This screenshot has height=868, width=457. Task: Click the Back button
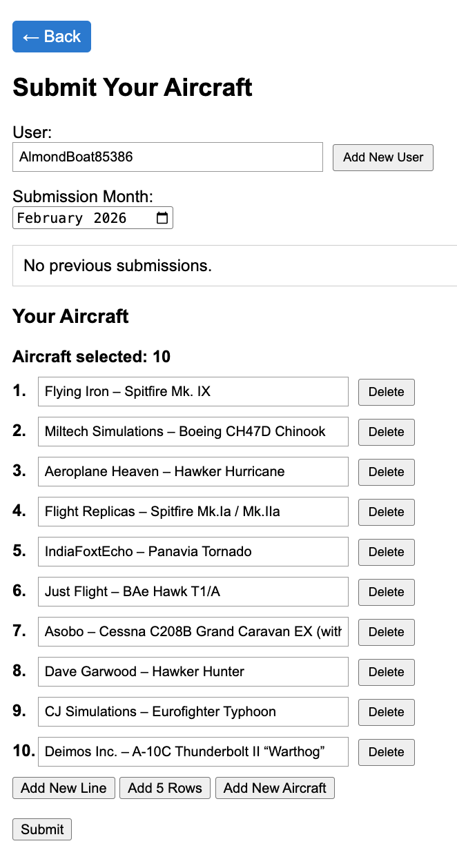(52, 37)
